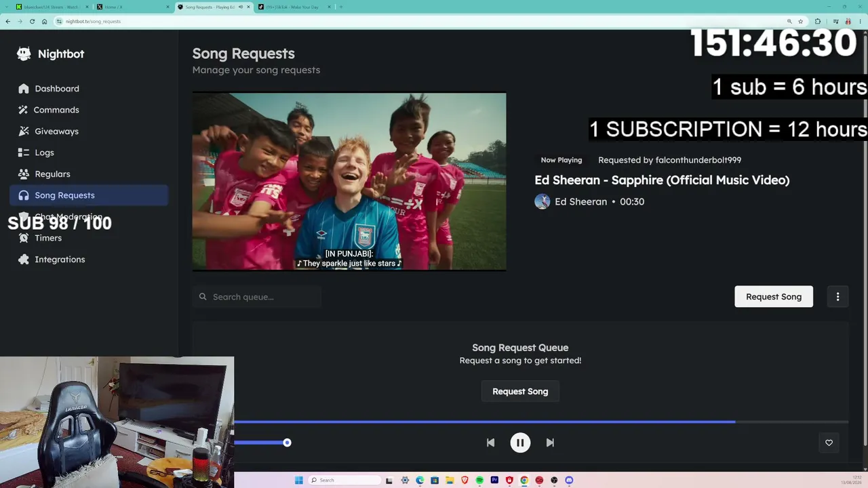868x488 pixels.
Task: Close the TikTok browser tab
Action: point(328,7)
